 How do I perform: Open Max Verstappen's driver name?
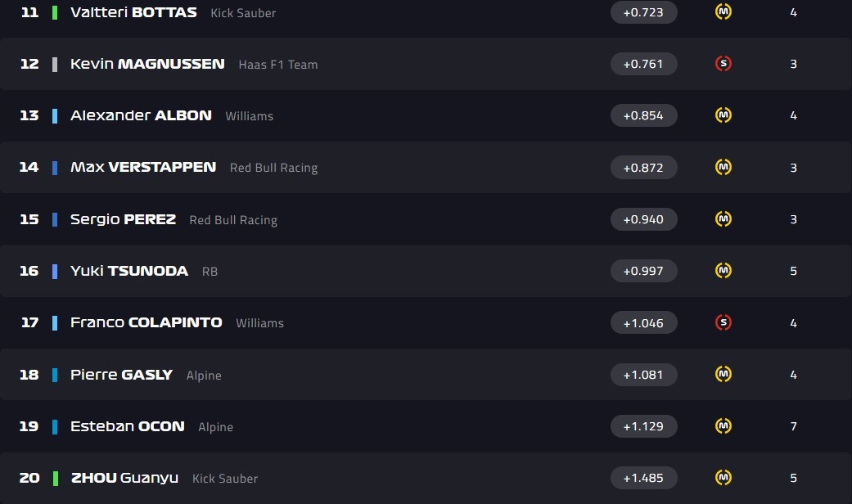143,167
